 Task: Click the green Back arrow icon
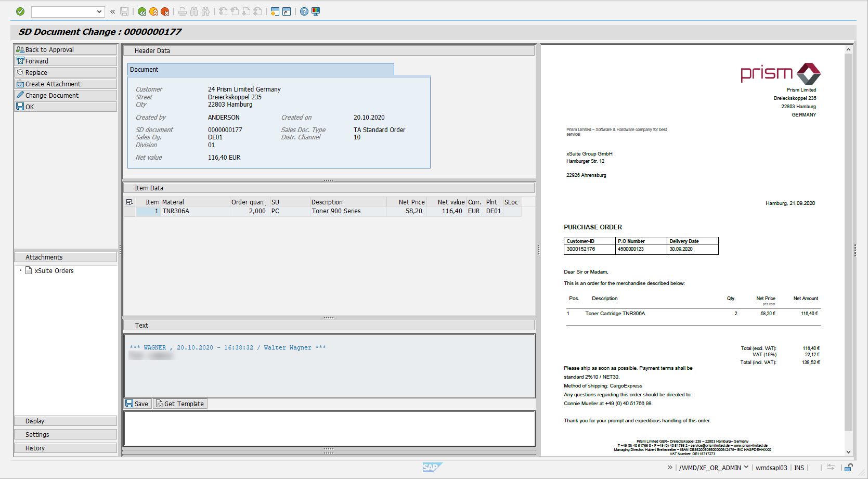pos(142,11)
